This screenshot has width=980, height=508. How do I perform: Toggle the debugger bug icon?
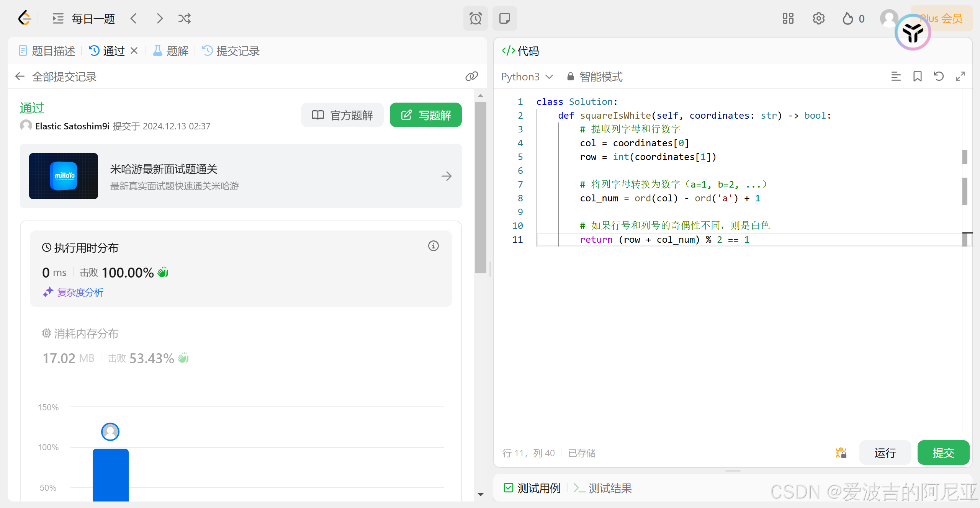(841, 453)
